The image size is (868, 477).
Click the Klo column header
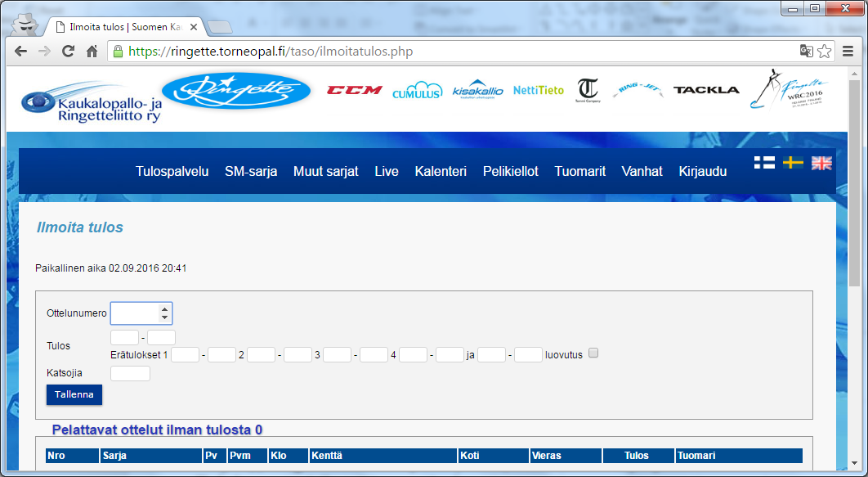pos(289,456)
